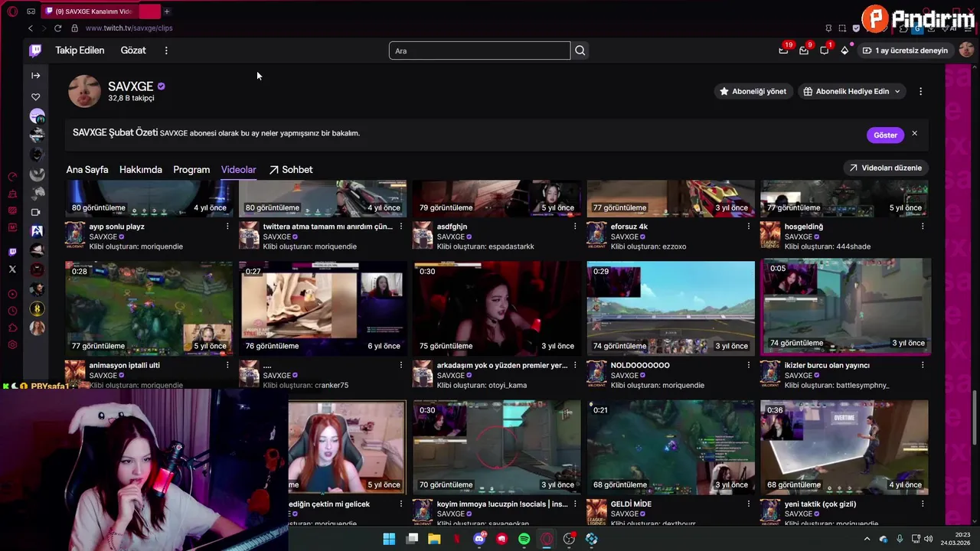980x551 pixels.
Task: Open the Opera GX menu logo
Action: point(12,11)
